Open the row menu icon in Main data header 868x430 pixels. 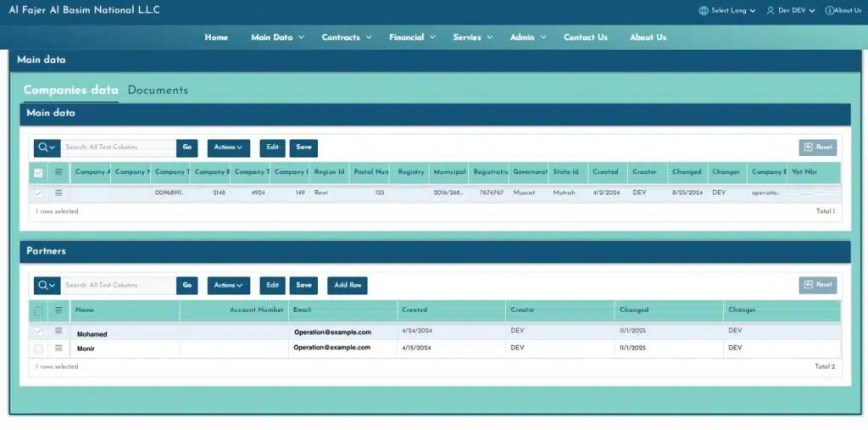(58, 172)
